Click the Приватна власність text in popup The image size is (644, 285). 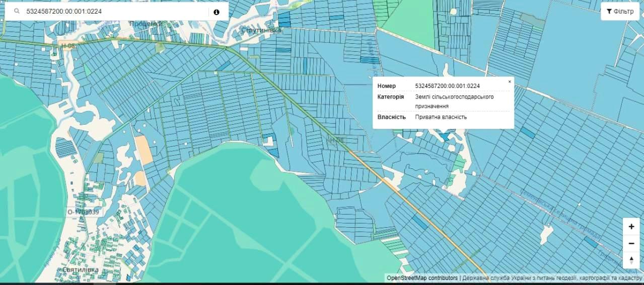tap(441, 117)
